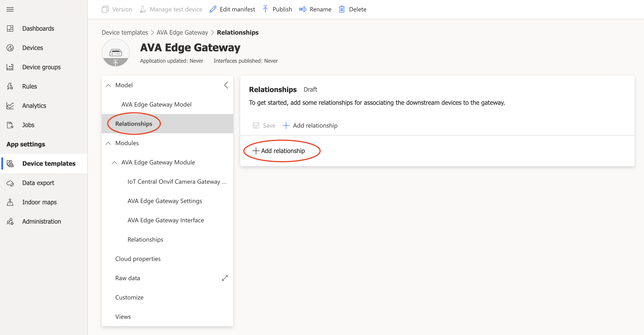Click the Rules lightning icon
This screenshot has height=335, width=644.
tap(10, 86)
